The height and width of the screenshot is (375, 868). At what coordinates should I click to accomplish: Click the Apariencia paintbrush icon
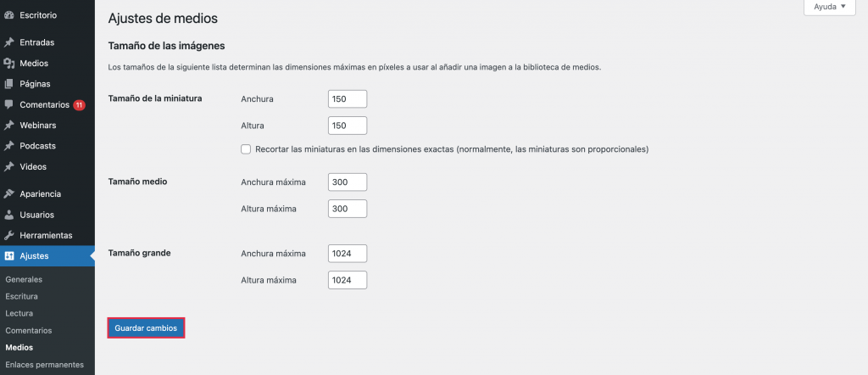pyautogui.click(x=8, y=193)
